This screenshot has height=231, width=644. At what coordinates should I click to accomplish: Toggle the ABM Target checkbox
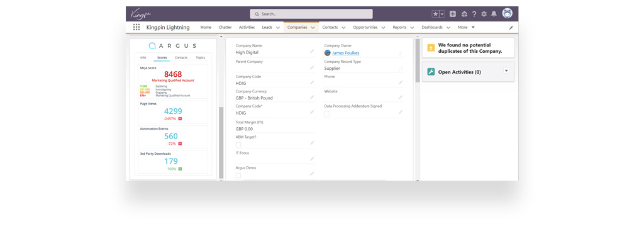tap(238, 145)
